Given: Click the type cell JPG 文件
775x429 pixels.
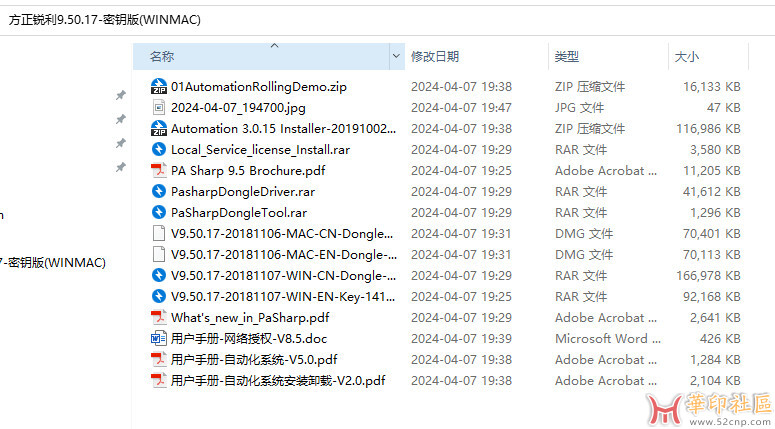Looking at the screenshot, I should point(579,107).
